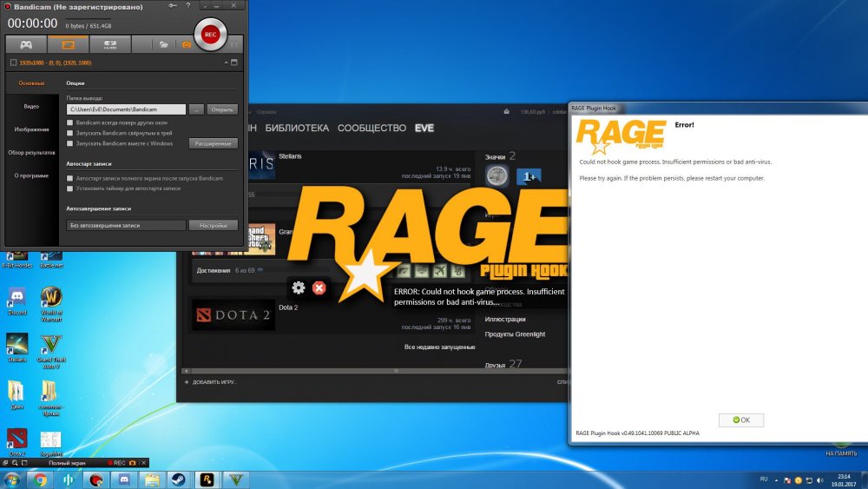Screen dimensions: 868x489
Task: Click the Расширенные button
Action: pyautogui.click(x=213, y=143)
